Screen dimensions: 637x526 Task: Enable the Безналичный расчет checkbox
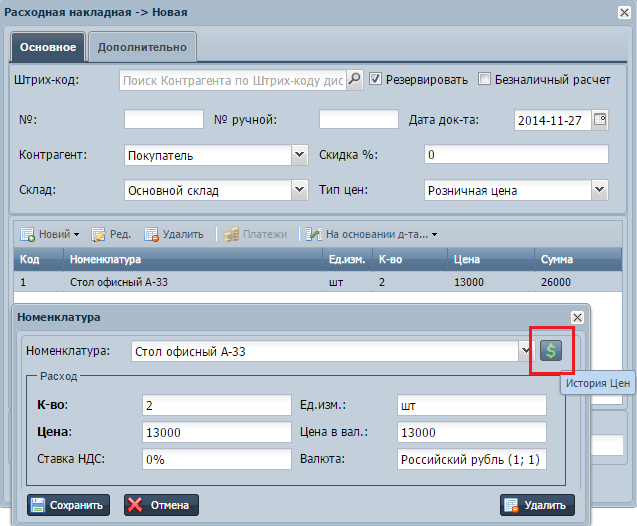[x=484, y=79]
